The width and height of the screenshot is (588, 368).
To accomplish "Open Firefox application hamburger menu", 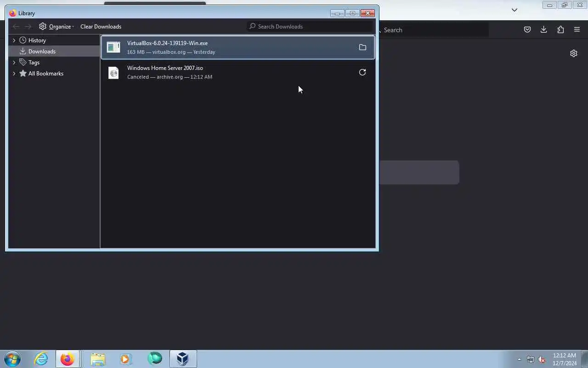I will pos(577,30).
